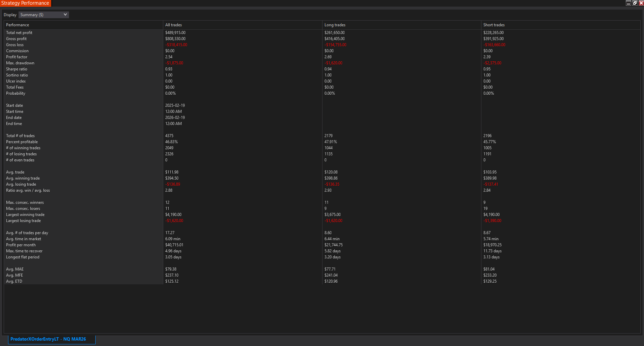
Task: Select the Total net profit row label
Action: [19, 33]
